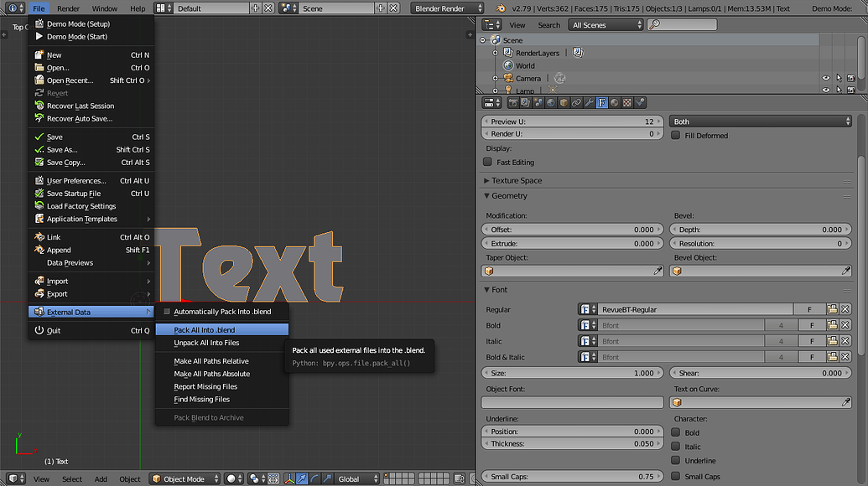Image resolution: width=868 pixels, height=486 pixels.
Task: Click Search in outliner header
Action: pos(548,25)
